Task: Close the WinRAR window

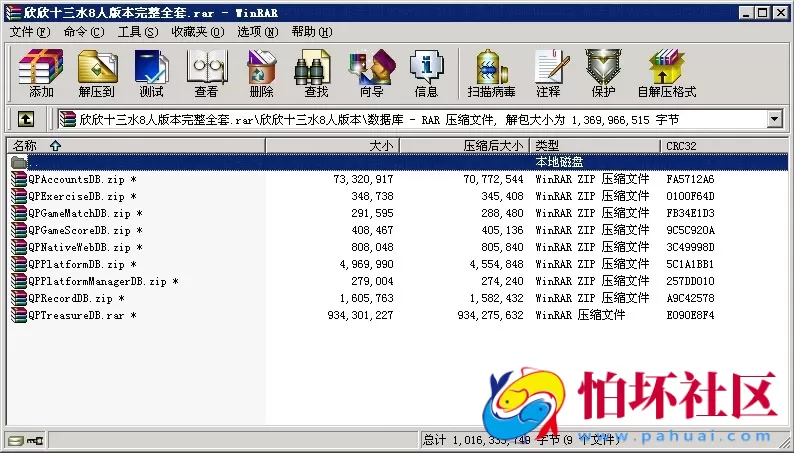Action: [x=780, y=13]
